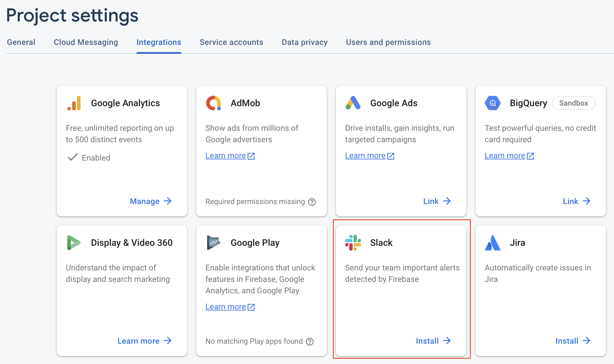Screen dimensions: 614x364
Task: Click the BigQuery hexagon icon
Action: pos(492,103)
